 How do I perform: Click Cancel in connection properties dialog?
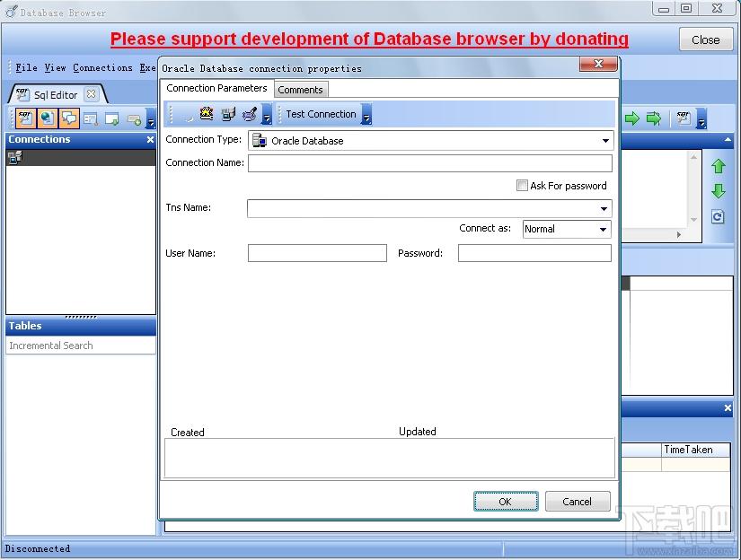point(578,502)
